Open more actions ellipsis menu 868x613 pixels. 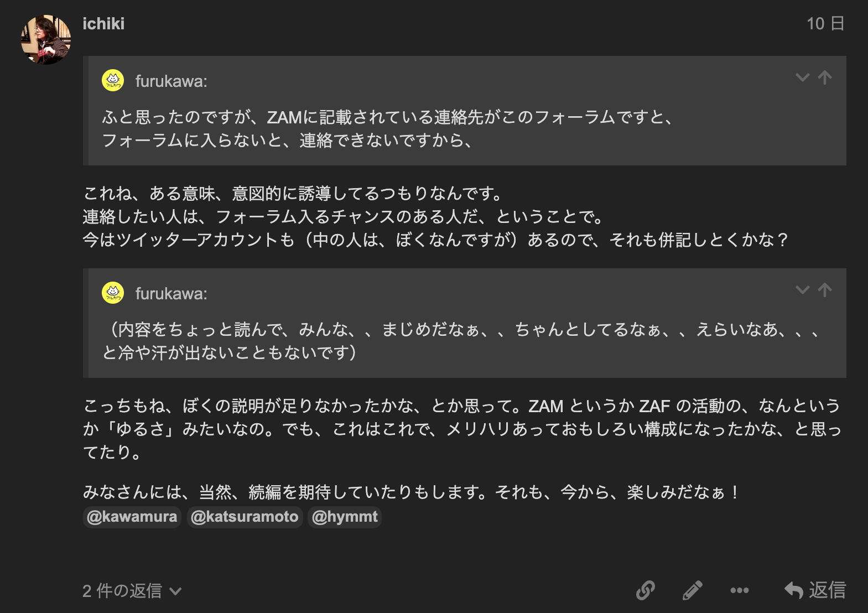point(740,590)
